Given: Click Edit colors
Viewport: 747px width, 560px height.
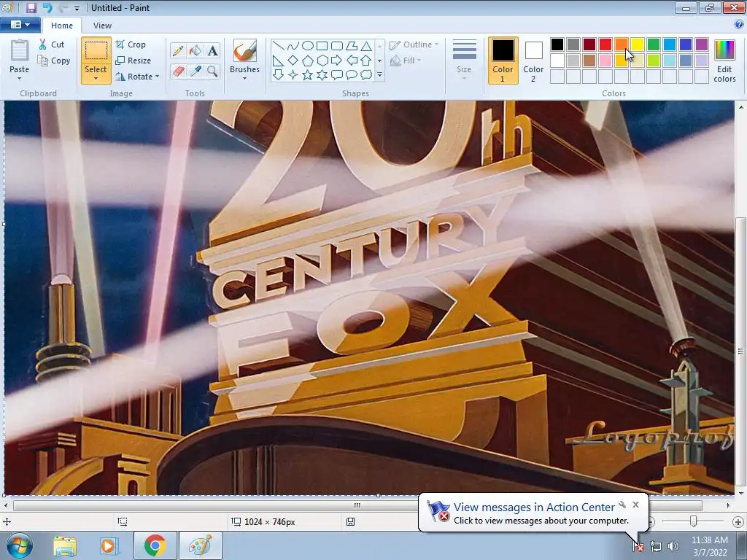Looking at the screenshot, I should (x=724, y=61).
